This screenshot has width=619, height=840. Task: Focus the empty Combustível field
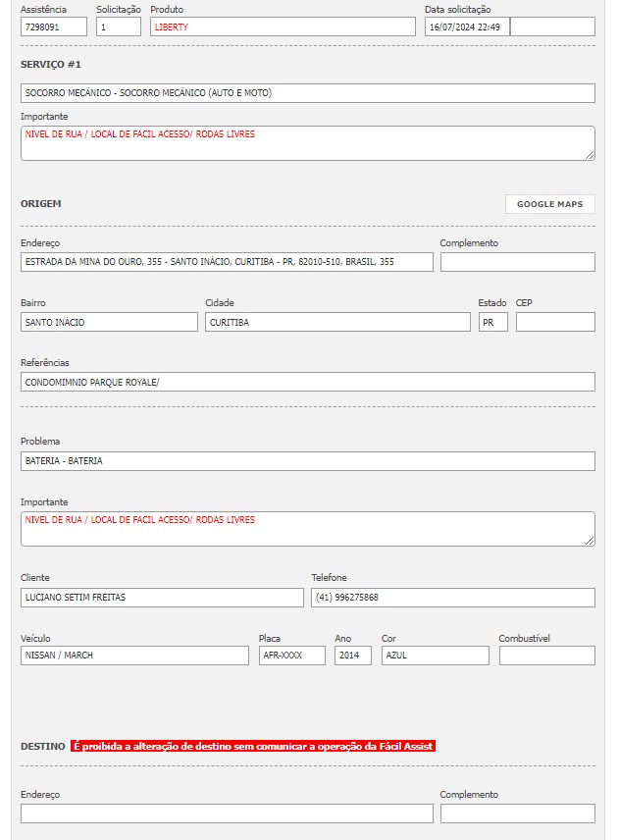click(x=546, y=656)
